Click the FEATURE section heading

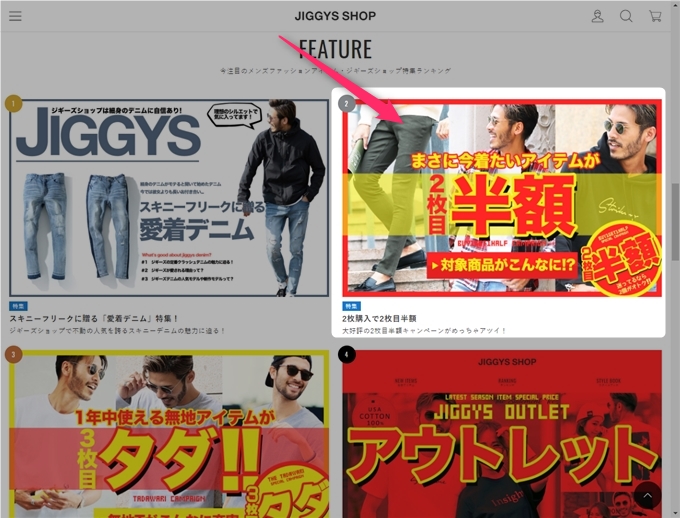(x=335, y=49)
